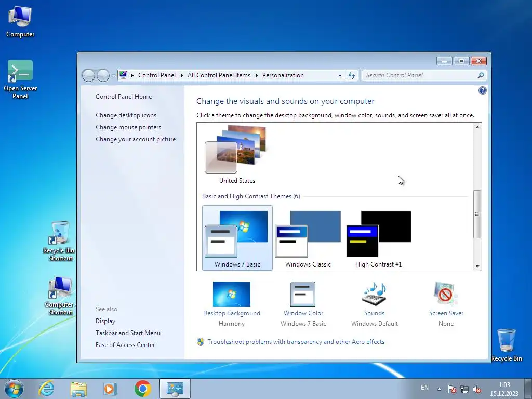Select the High Contrast #1 theme
This screenshot has width=532, height=399.
click(x=378, y=238)
